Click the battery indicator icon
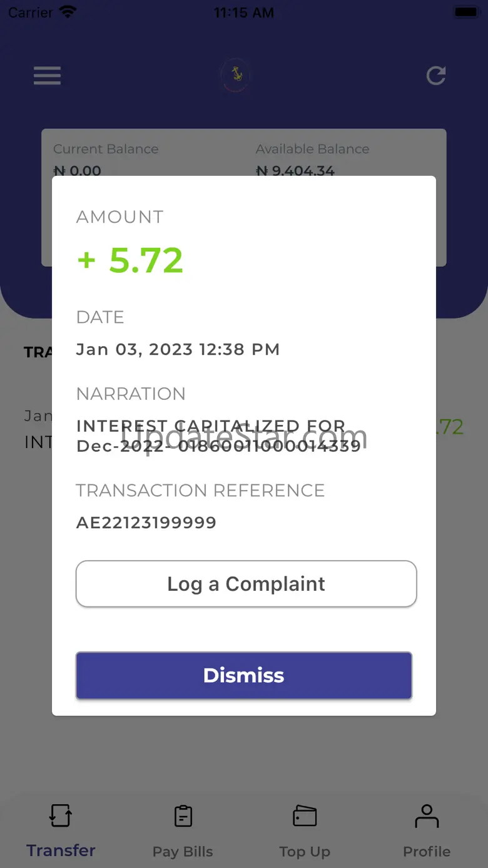The image size is (488, 868). click(x=465, y=12)
